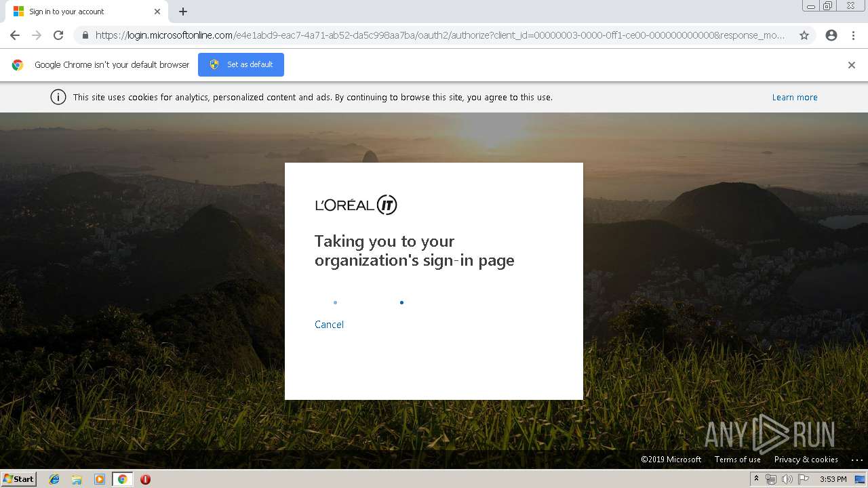Open 'Learn more' about cookies
Viewport: 868px width, 488px height.
pos(795,98)
